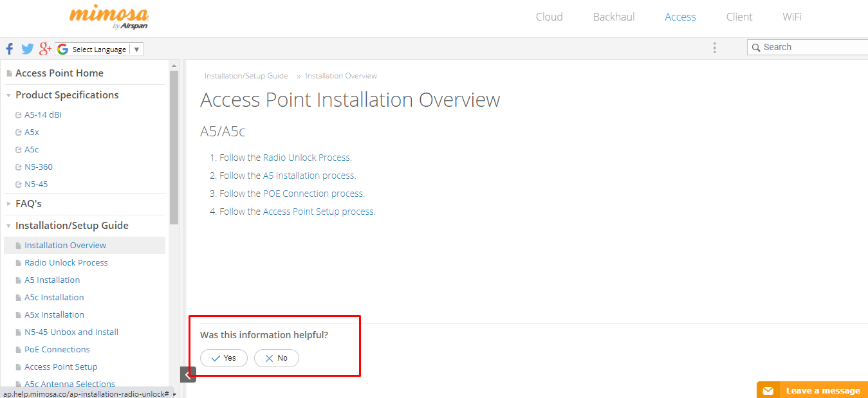Viewport: 868px width, 398px height.
Task: Follow the Radio Unlock Process link
Action: pyautogui.click(x=307, y=158)
